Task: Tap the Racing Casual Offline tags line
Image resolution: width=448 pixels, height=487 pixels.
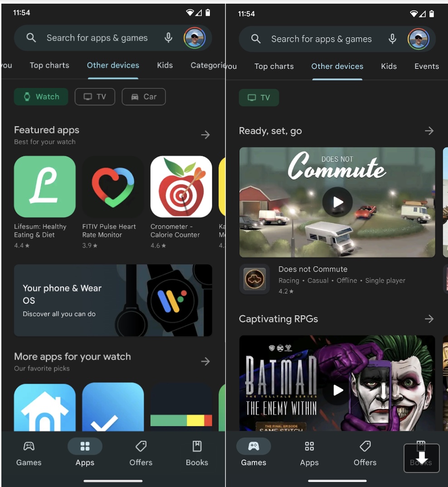Action: [x=342, y=281]
